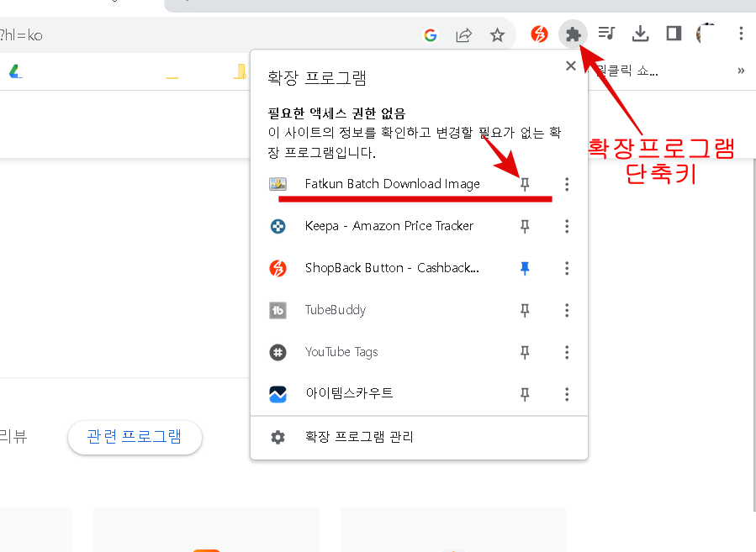Pin Keepa Amazon Price Tracker to toolbar
The height and width of the screenshot is (552, 756).
tap(525, 226)
